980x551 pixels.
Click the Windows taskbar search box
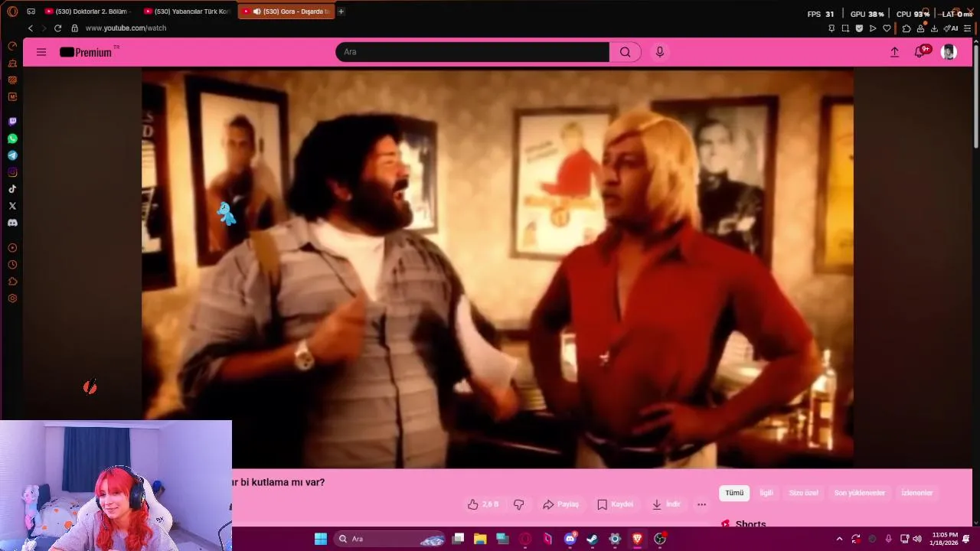tap(390, 539)
